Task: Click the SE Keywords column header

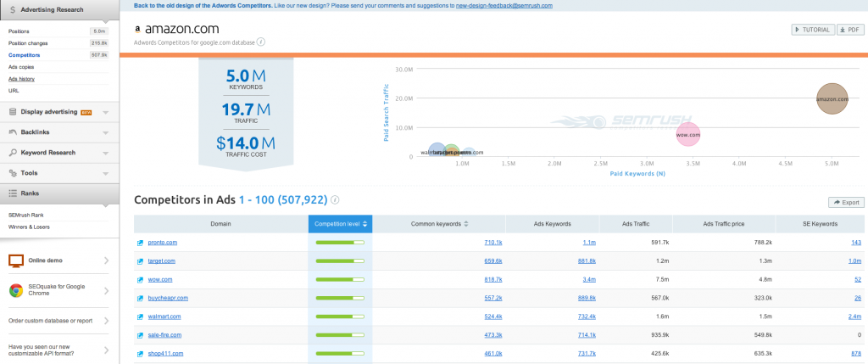Action: coord(821,224)
